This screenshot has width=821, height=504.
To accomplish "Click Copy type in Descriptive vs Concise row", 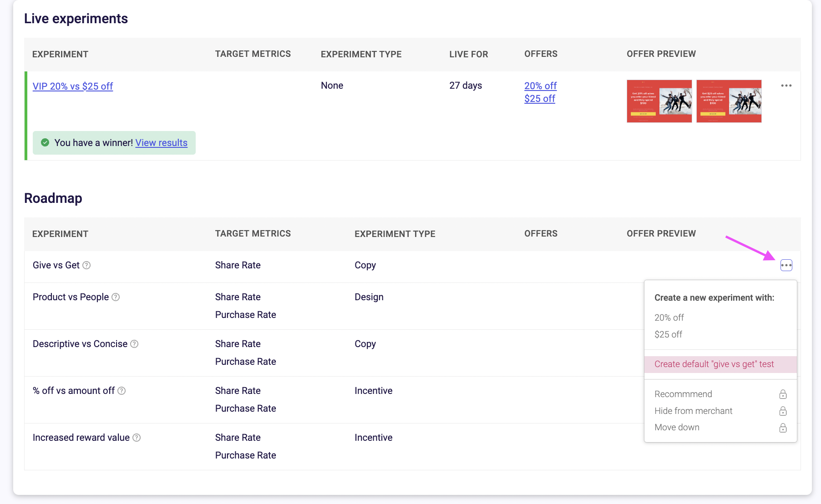I will tap(365, 344).
